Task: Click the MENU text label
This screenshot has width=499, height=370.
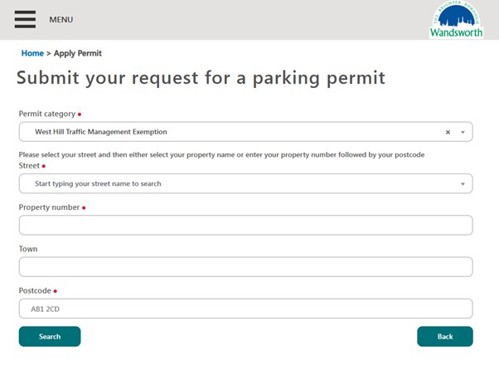Action: [61, 20]
